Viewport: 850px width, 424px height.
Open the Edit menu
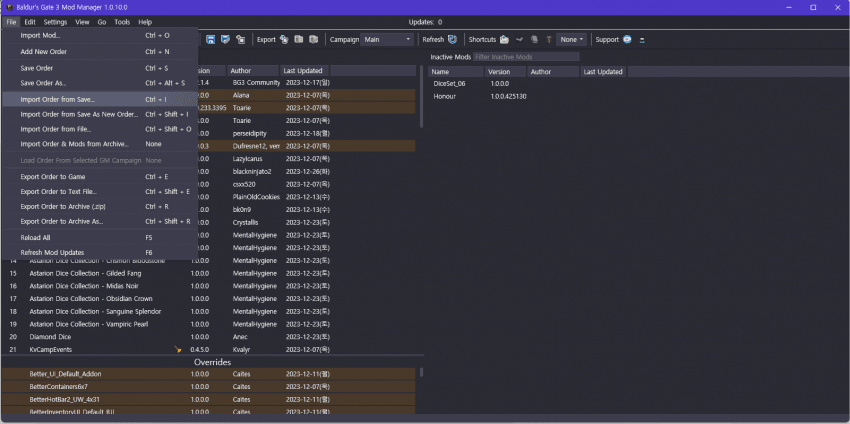click(30, 22)
